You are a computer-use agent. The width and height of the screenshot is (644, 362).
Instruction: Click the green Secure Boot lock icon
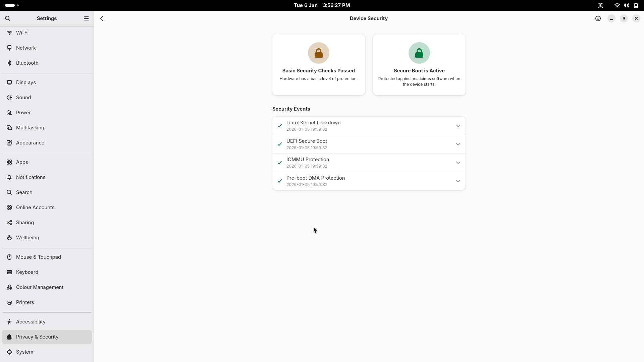419,53
